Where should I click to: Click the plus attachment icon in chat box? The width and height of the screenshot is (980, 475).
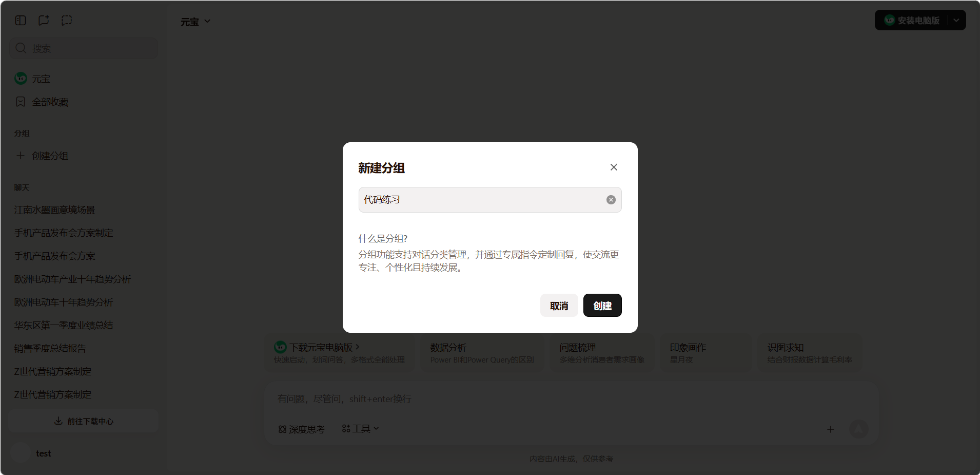coord(831,429)
